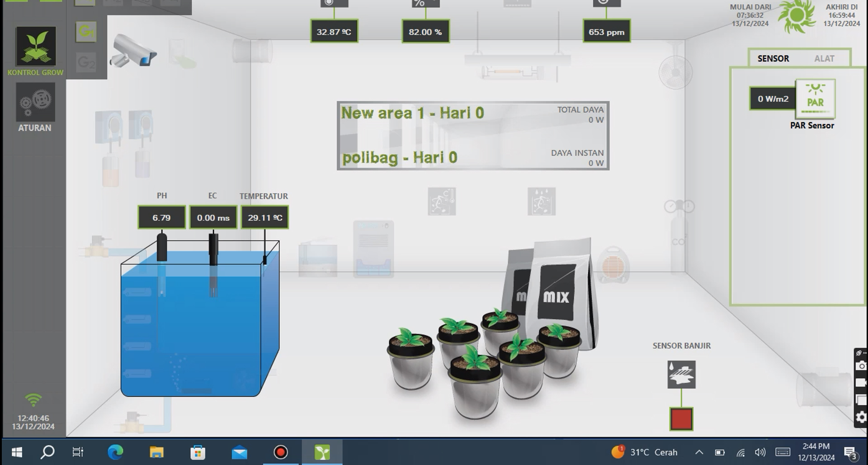The height and width of the screenshot is (465, 868).
Task: Show hidden icons in system tray
Action: pos(699,452)
